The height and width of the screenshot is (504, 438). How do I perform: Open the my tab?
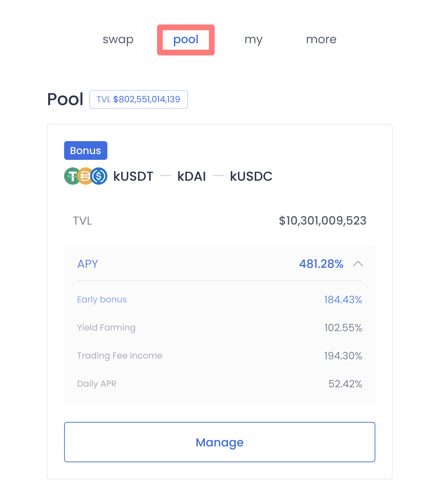tap(253, 40)
